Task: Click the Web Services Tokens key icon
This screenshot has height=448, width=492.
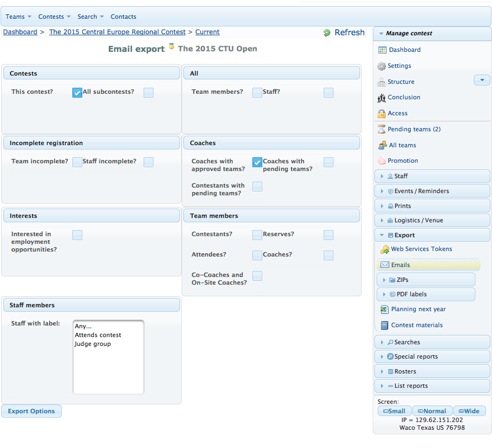Action: (x=385, y=249)
